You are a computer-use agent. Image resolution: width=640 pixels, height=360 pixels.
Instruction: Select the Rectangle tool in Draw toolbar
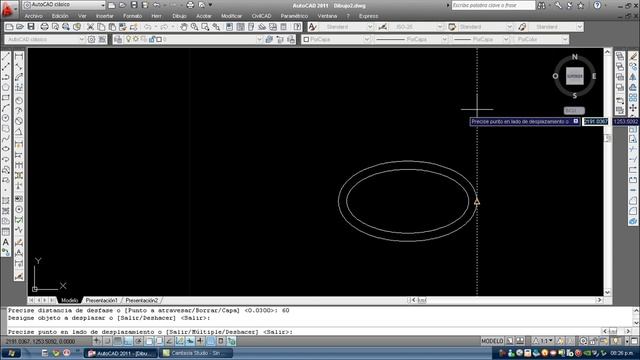tap(6, 98)
